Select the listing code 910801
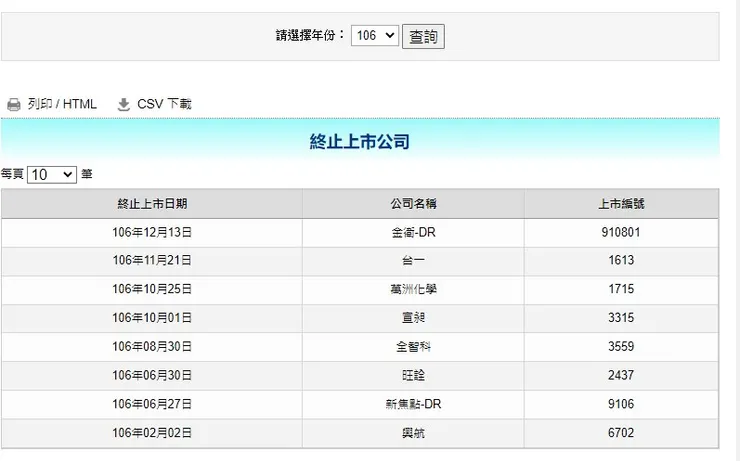The image size is (740, 461). (x=621, y=232)
